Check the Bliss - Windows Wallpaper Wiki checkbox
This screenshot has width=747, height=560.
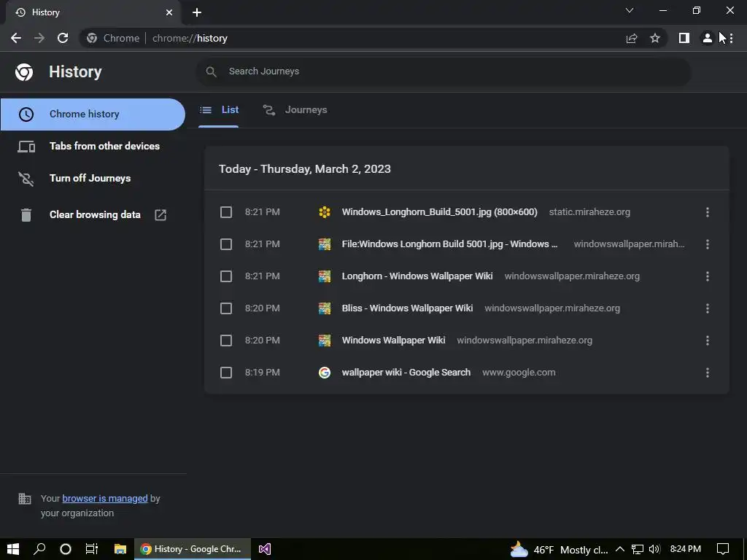coord(226,308)
